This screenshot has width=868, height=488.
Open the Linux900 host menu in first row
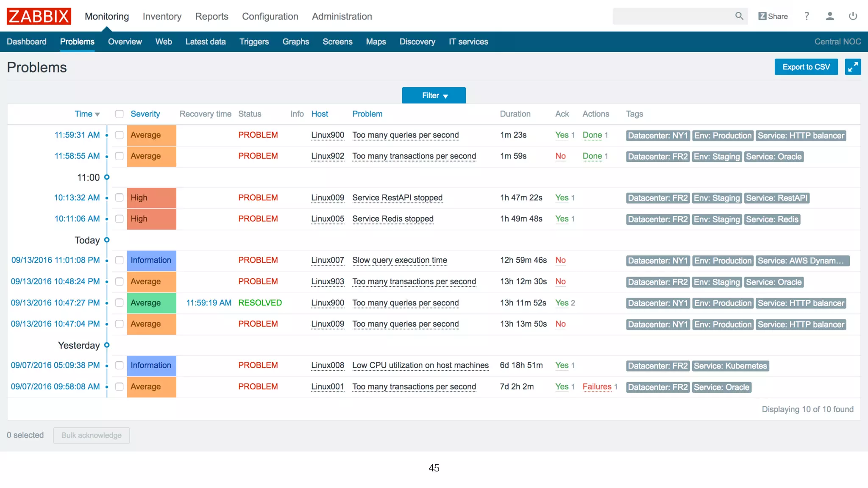point(327,135)
